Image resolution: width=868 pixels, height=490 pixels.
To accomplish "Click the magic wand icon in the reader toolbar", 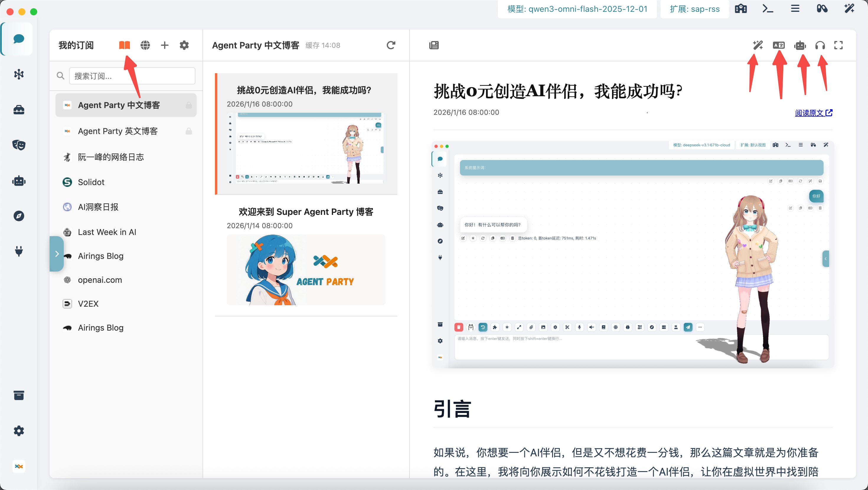I will coord(758,45).
